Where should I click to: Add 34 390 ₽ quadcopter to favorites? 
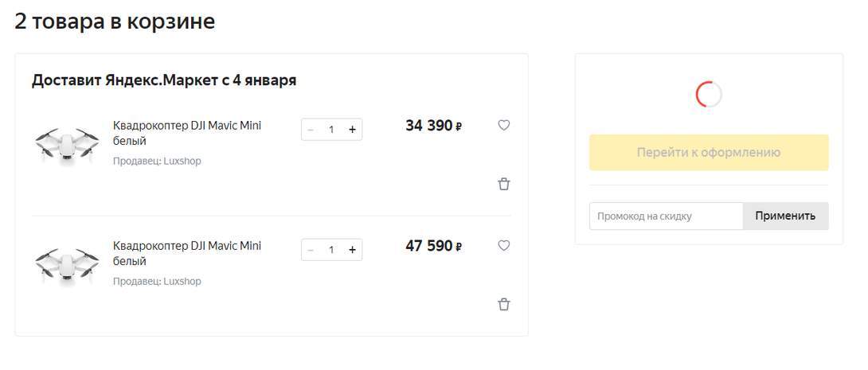(503, 125)
